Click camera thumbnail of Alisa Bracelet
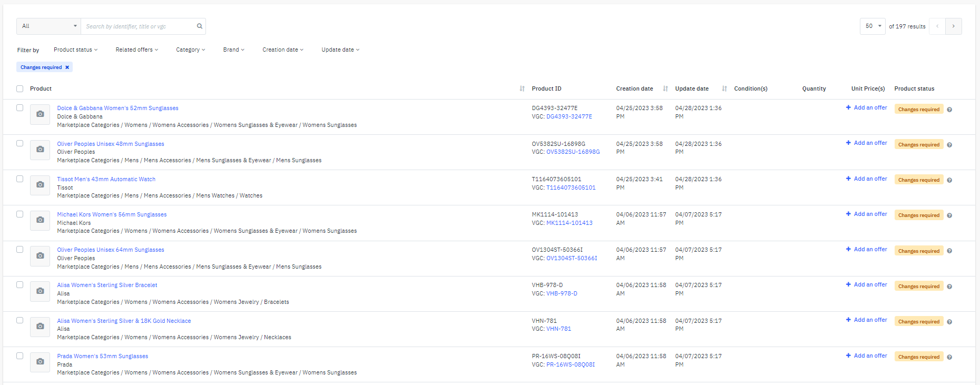 click(40, 291)
